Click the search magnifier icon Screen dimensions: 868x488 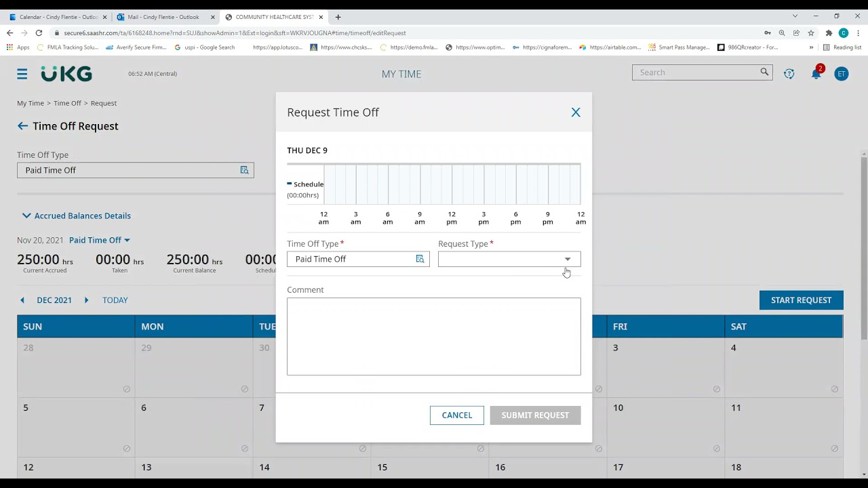point(764,73)
